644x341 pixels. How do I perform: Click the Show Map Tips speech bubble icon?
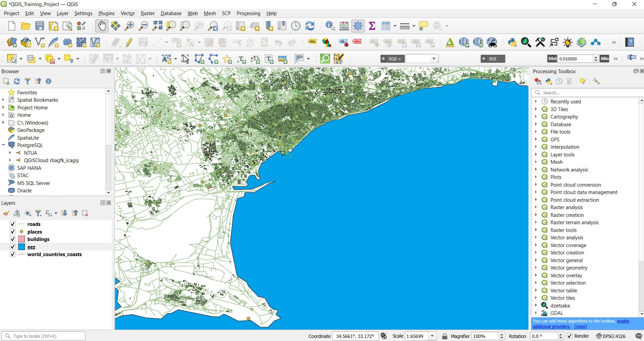pos(424,26)
